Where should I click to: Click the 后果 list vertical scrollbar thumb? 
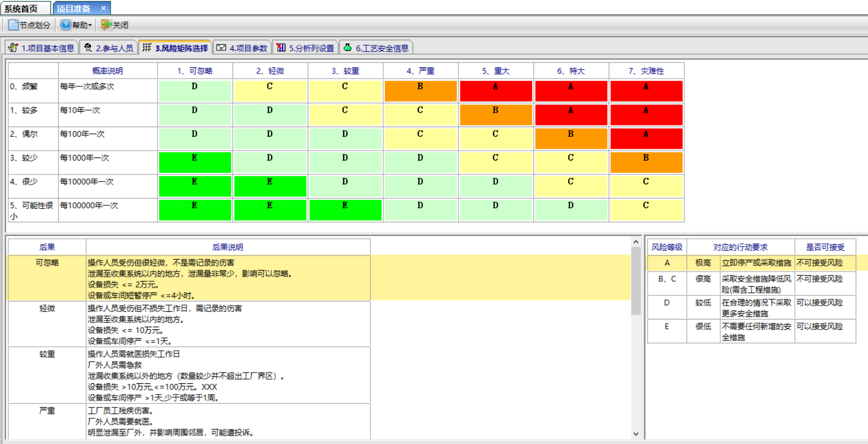[636, 281]
